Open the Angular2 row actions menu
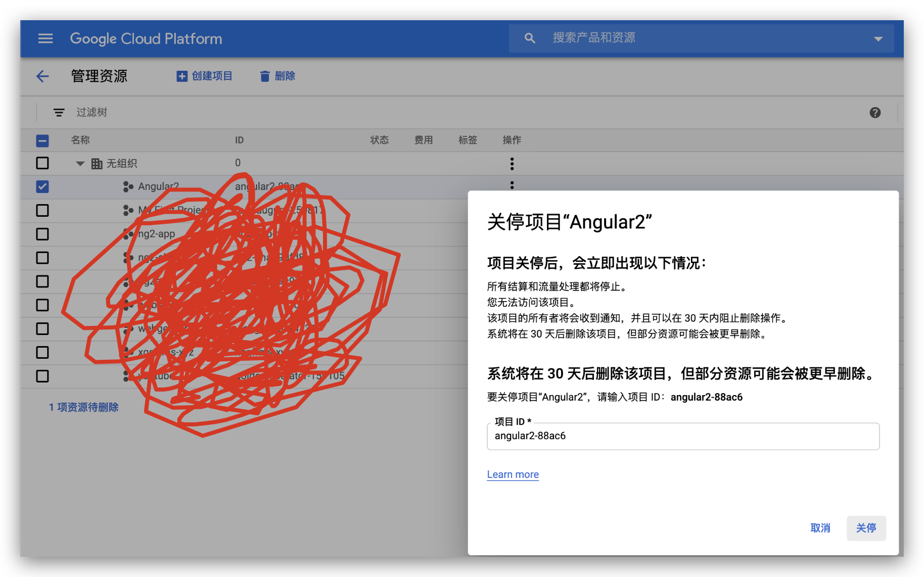The image size is (924, 577). 512,185
